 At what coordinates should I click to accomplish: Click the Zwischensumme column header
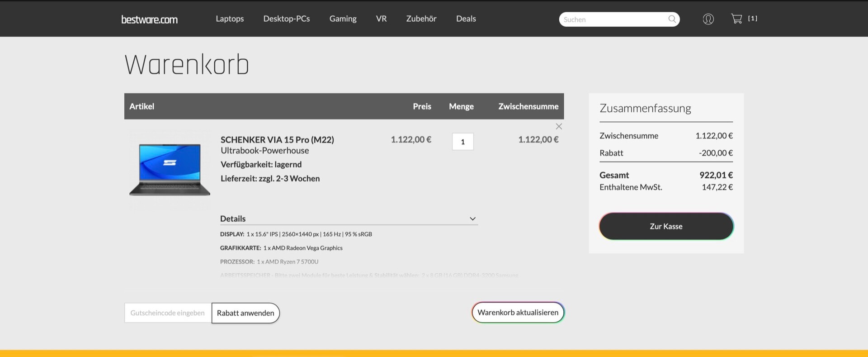(528, 106)
